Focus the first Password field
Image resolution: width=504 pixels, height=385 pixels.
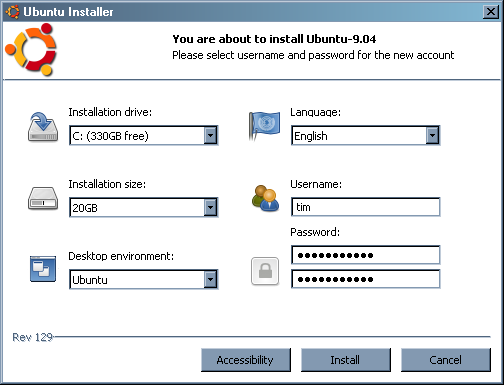[x=366, y=255]
